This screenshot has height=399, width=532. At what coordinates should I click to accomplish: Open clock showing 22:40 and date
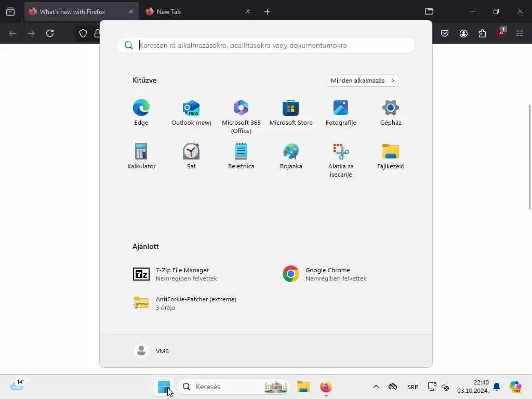[473, 387]
